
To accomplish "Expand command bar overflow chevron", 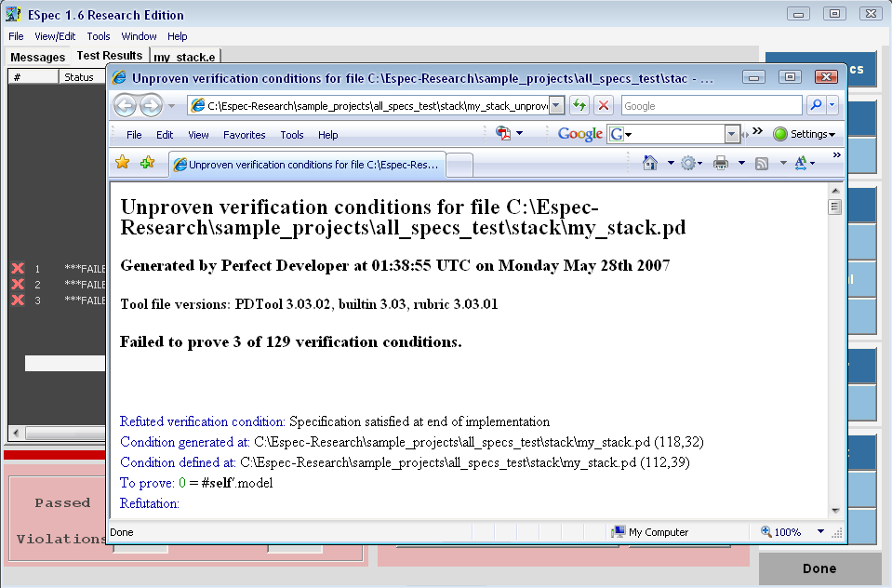I will coord(837,154).
